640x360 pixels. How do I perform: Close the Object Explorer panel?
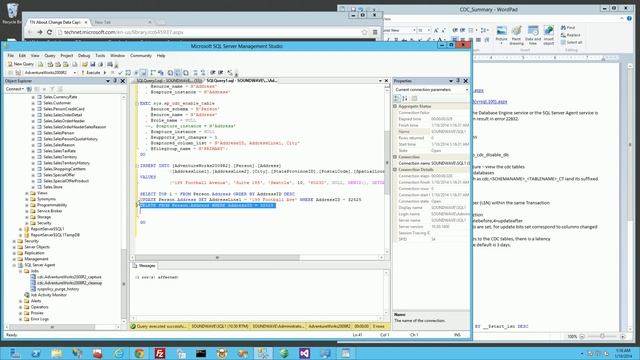click(x=122, y=81)
